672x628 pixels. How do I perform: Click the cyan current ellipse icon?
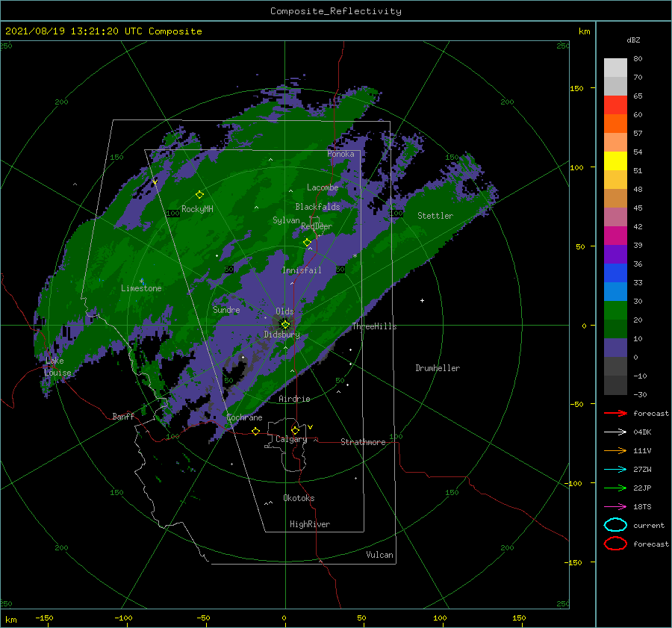point(615,525)
